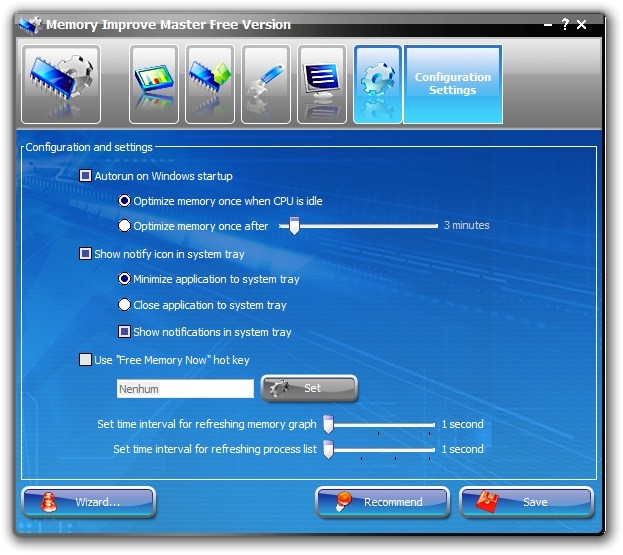The image size is (623, 555).
Task: Select the blue gear configuration icon
Action: [378, 84]
